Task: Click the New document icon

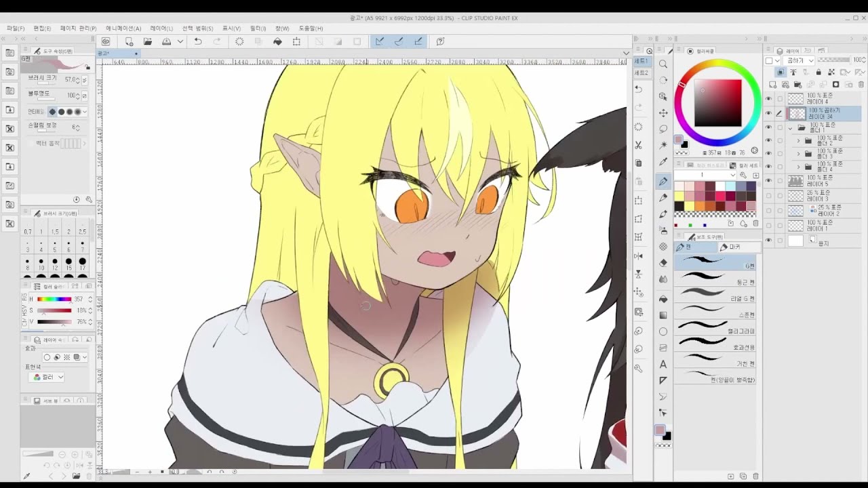Action: click(x=129, y=41)
